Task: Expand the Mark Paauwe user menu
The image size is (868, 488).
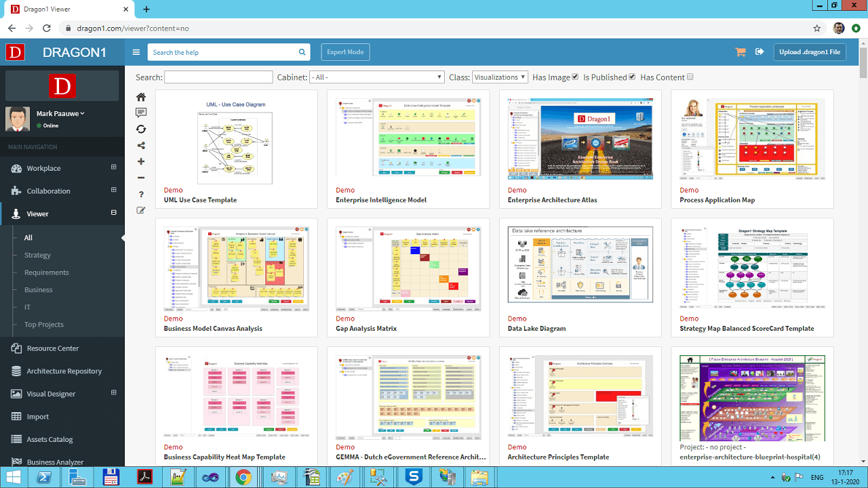Action: coord(60,114)
